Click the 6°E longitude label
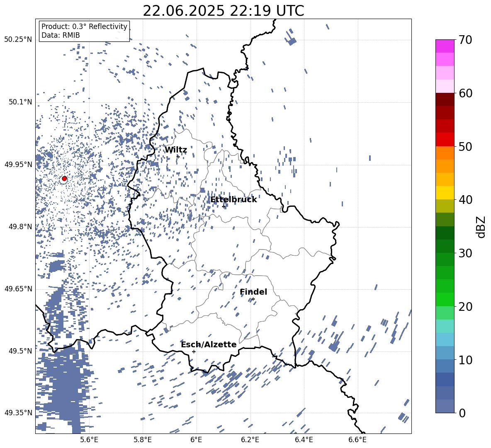Viewport: 491px width, 448px height. tap(196, 440)
